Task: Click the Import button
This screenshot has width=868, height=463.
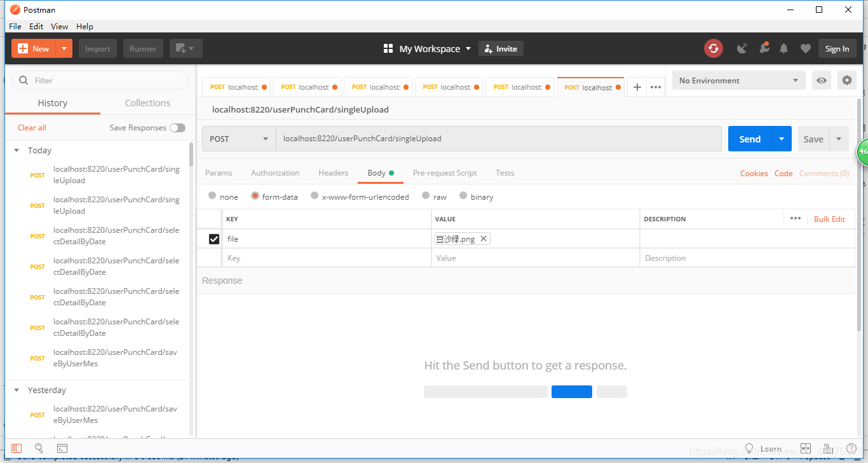Action: (x=98, y=48)
